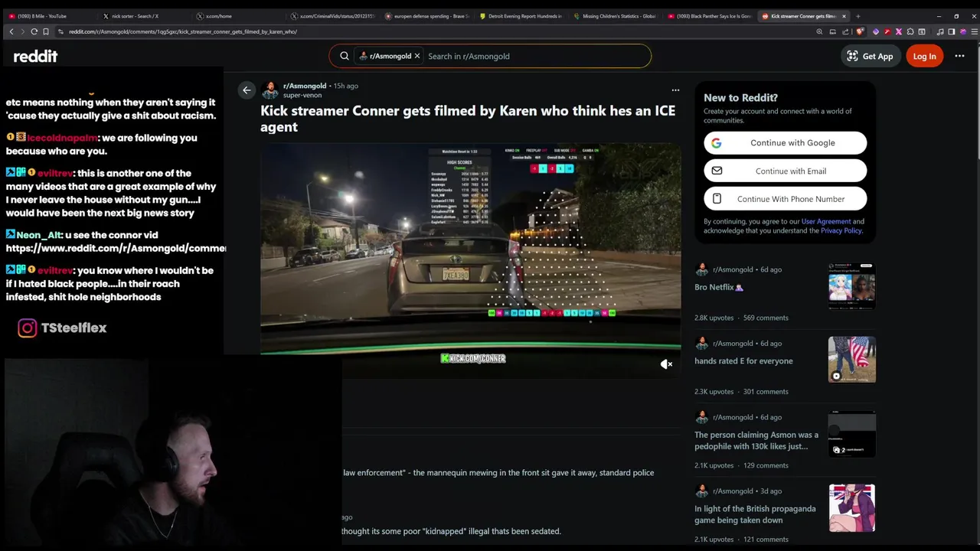Open site settings icon beside the URL

click(x=60, y=31)
